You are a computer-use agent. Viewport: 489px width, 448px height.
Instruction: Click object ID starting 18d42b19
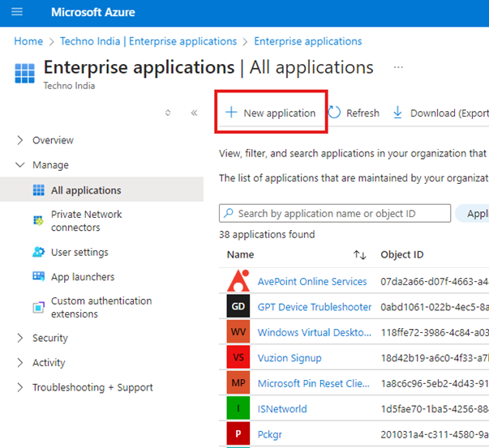click(x=435, y=358)
